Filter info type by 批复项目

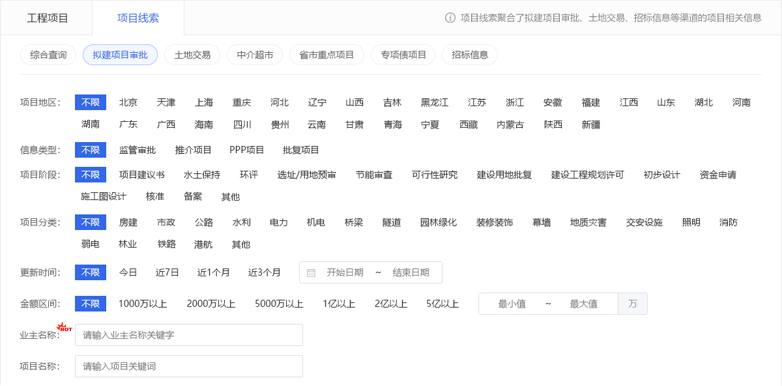[301, 150]
